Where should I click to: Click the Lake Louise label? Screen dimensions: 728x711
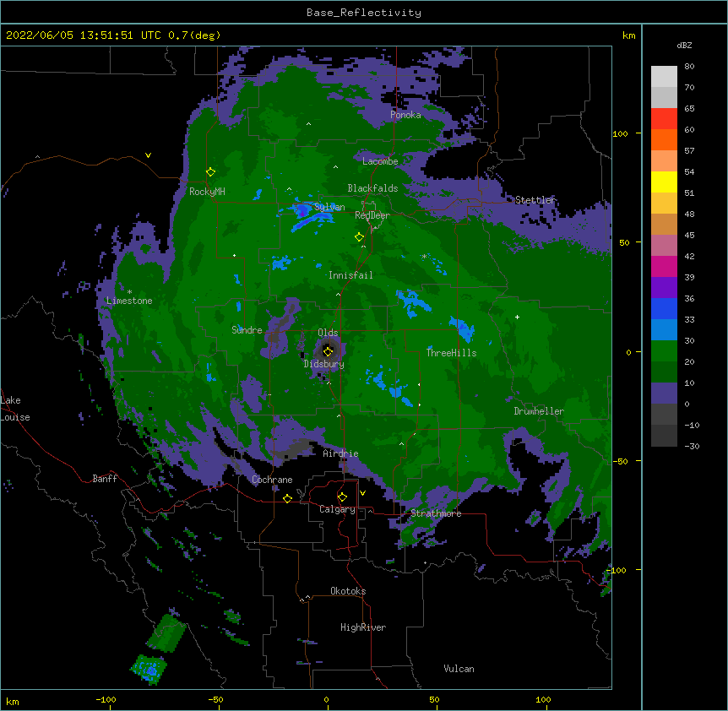point(15,409)
